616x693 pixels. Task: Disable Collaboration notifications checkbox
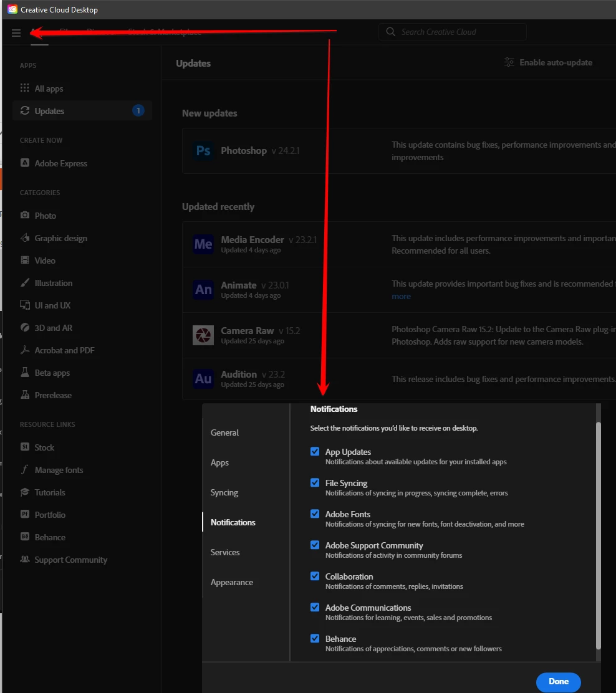pos(315,576)
